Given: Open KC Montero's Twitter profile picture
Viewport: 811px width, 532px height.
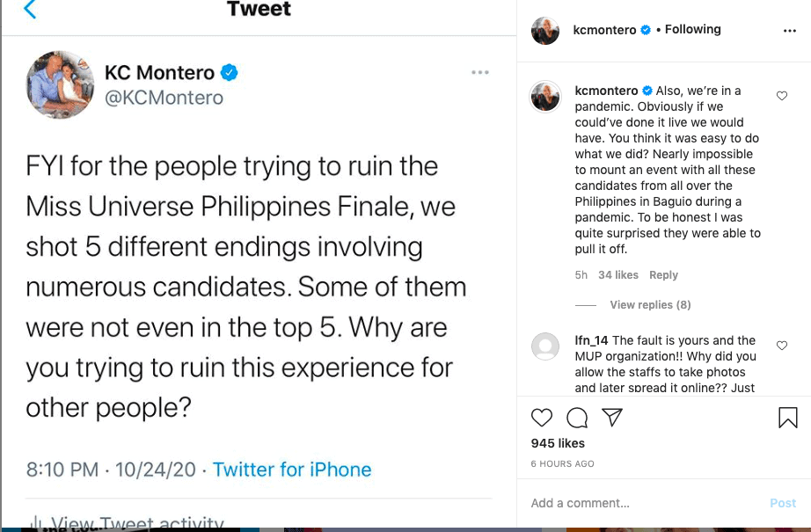Looking at the screenshot, I should 60,84.
